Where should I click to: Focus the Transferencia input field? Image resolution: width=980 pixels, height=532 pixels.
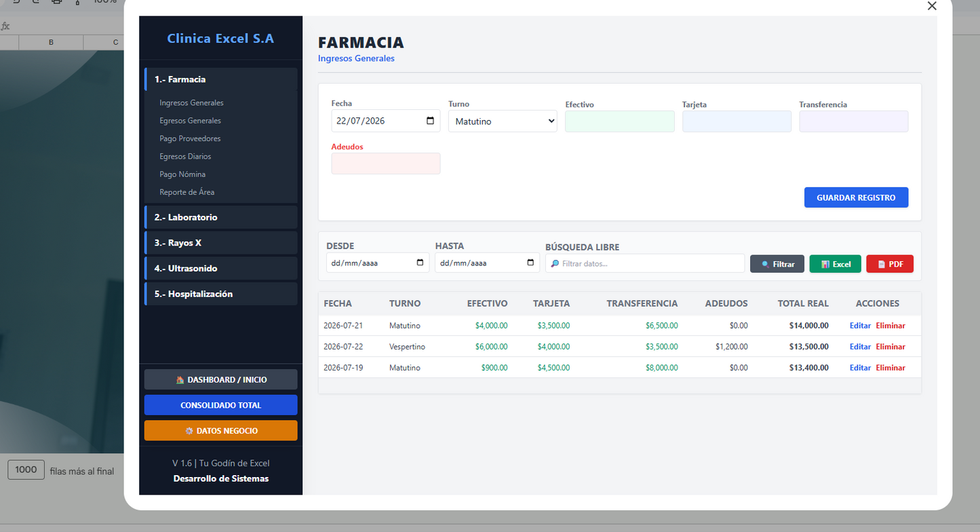(854, 121)
